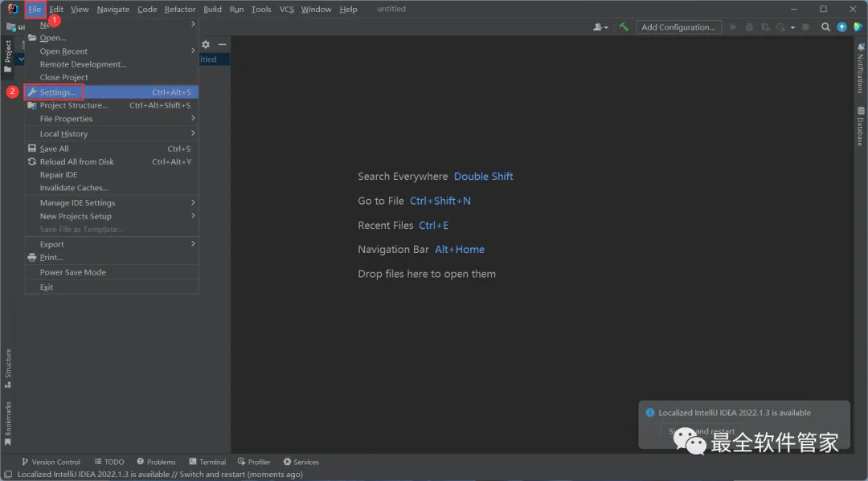Click the Debug bug icon

(749, 27)
